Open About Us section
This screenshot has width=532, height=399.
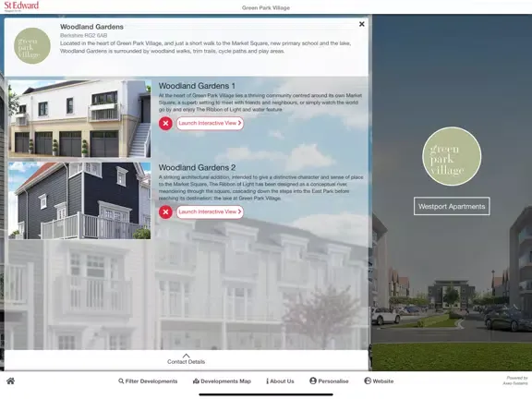pyautogui.click(x=280, y=381)
